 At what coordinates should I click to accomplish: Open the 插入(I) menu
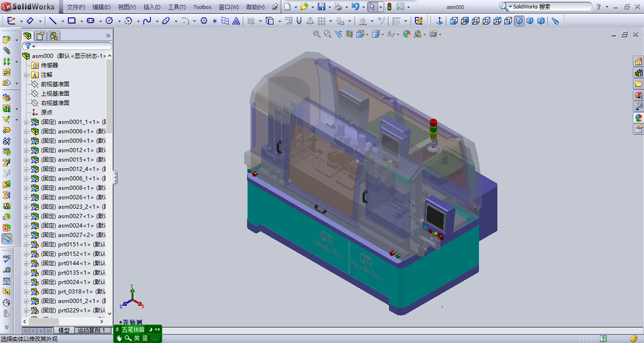152,7
